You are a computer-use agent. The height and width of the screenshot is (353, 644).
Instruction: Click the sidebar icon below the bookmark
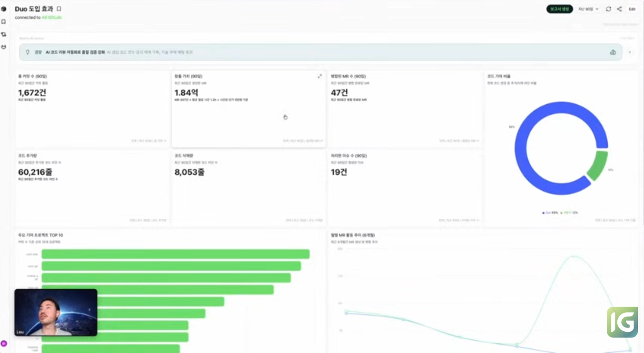(x=4, y=34)
